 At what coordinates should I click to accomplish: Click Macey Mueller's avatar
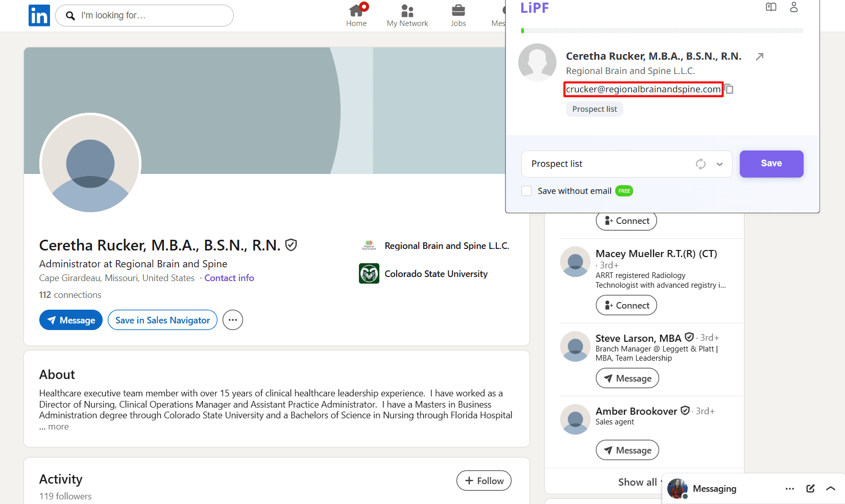point(575,262)
